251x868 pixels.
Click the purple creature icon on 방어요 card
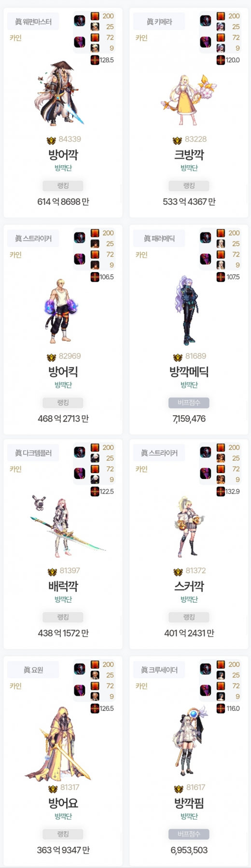click(80, 691)
